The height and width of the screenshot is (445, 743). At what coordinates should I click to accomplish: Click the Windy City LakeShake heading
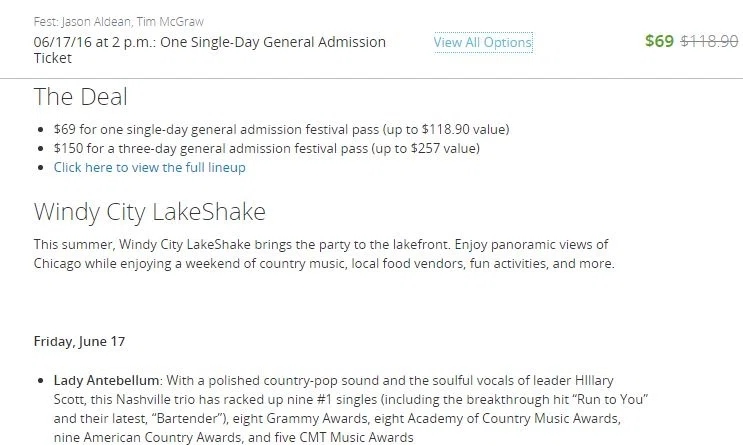pos(149,212)
